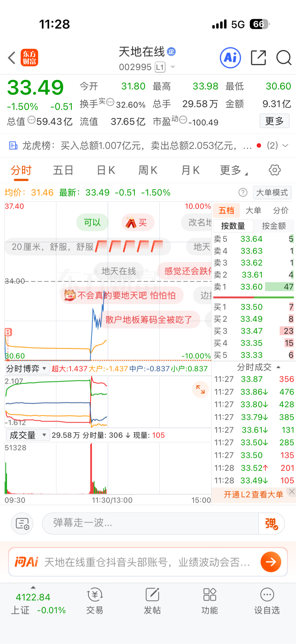The image size is (296, 644).
Task: Tap the 不会真的要地天吧 comment bubble
Action: coord(121,295)
